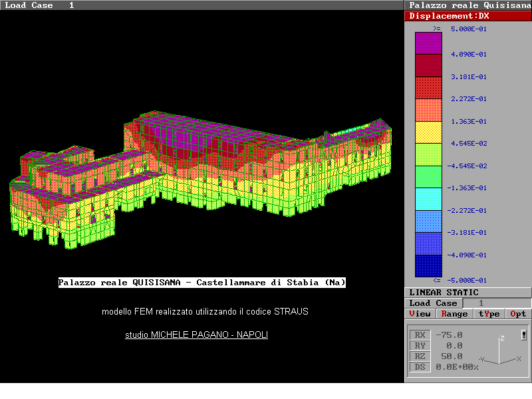The image size is (532, 399).
Task: Open the View menu
Action: [x=420, y=314]
